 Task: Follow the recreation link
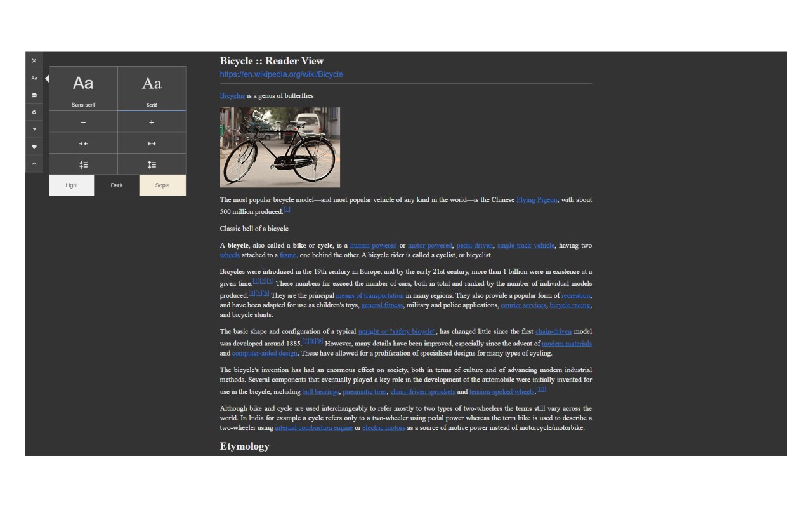coord(576,296)
